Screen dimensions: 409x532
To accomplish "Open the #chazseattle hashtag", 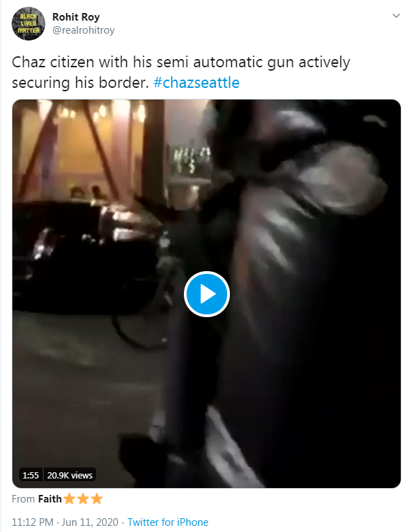I will tap(196, 82).
